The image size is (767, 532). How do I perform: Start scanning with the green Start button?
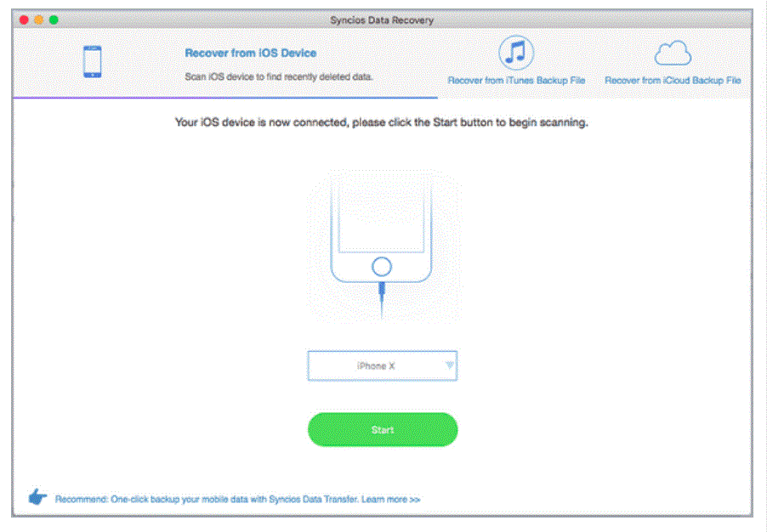coord(383,429)
